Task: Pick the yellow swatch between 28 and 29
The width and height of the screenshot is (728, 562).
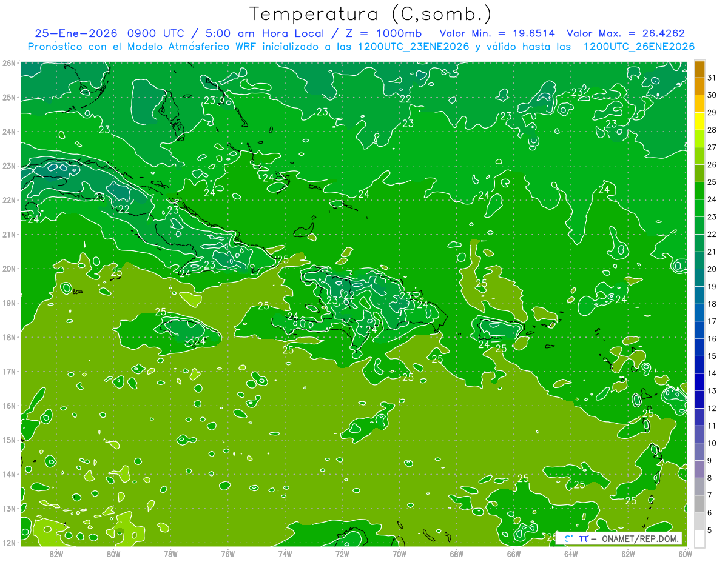Action: 699,121
